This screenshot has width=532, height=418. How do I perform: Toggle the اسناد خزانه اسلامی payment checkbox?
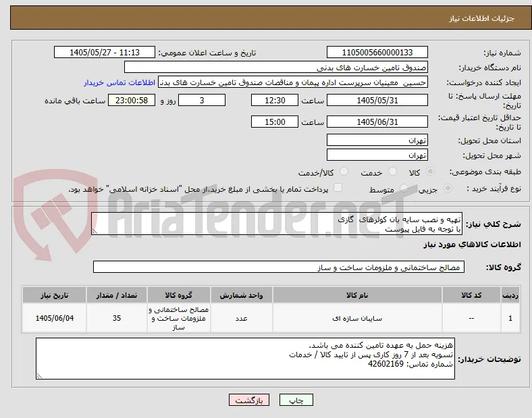[338, 188]
